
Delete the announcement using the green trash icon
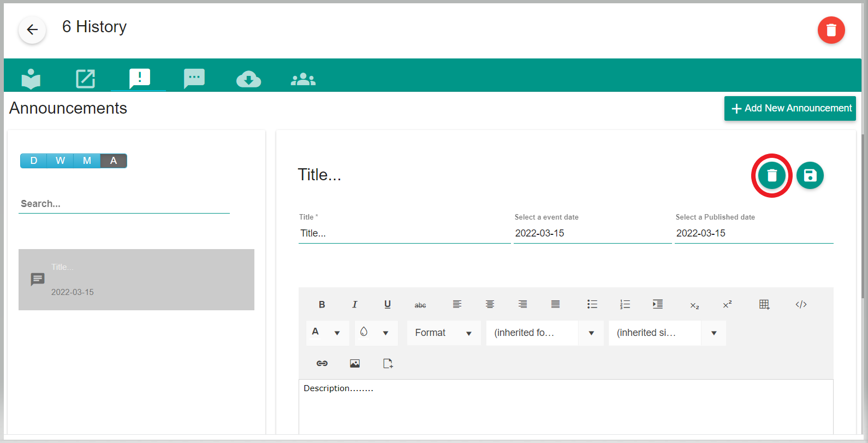tap(771, 175)
